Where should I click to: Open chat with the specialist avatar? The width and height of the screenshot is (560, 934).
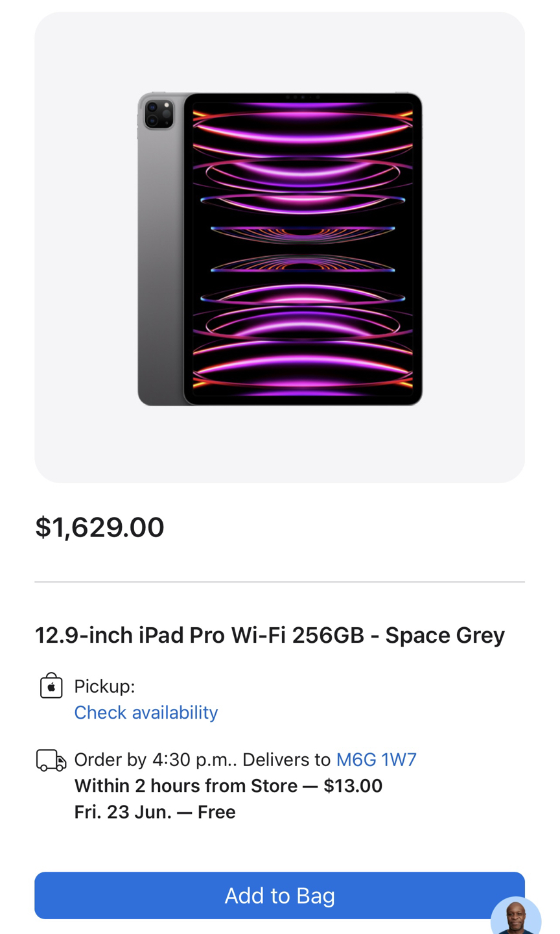[x=516, y=916]
